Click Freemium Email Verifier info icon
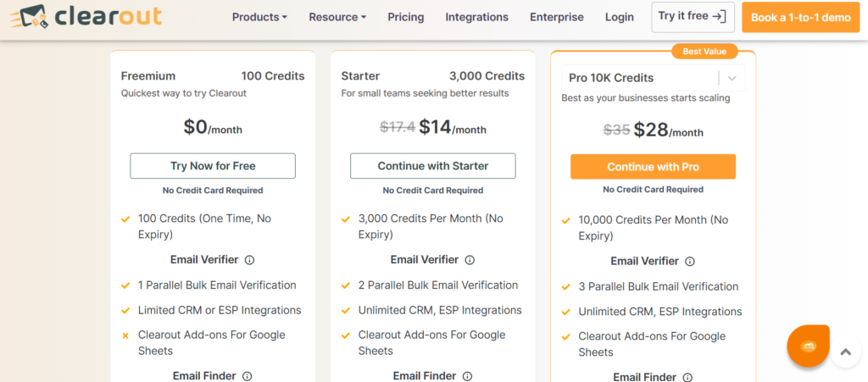This screenshot has height=382, width=868. point(250,260)
